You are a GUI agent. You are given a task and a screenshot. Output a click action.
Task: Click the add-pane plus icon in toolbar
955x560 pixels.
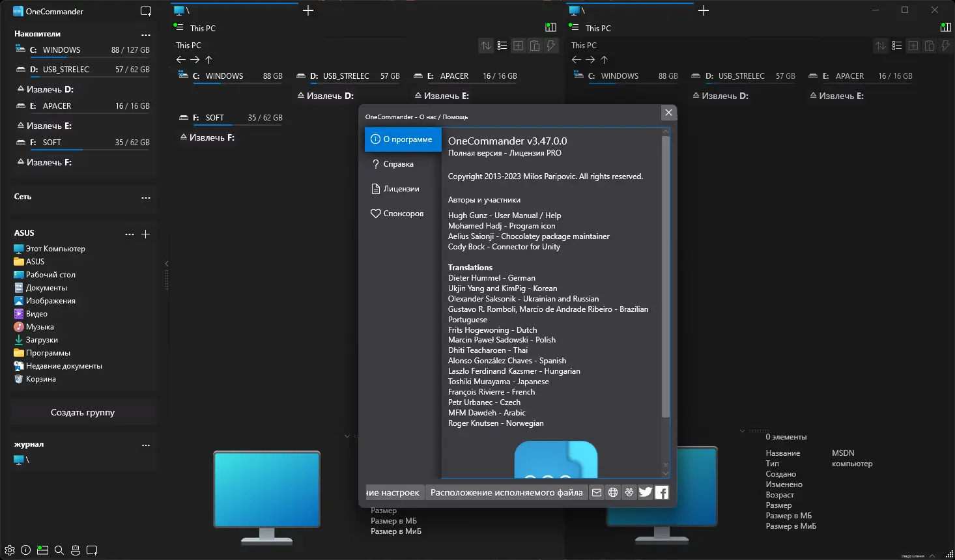point(518,46)
